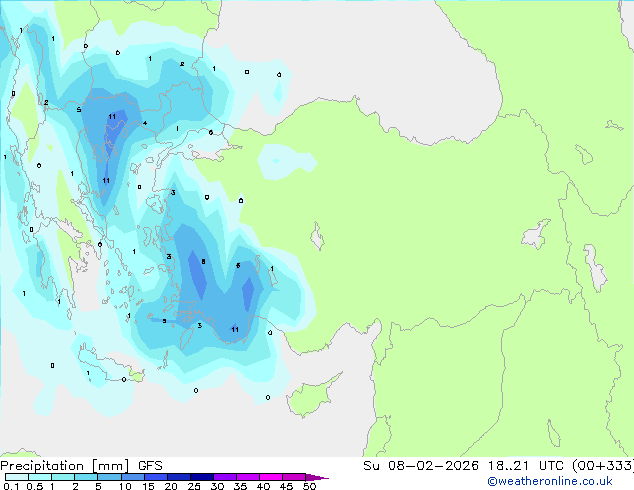Click the 0.5–1 mm legend color box
This screenshot has width=634, height=490.
(x=40, y=477)
